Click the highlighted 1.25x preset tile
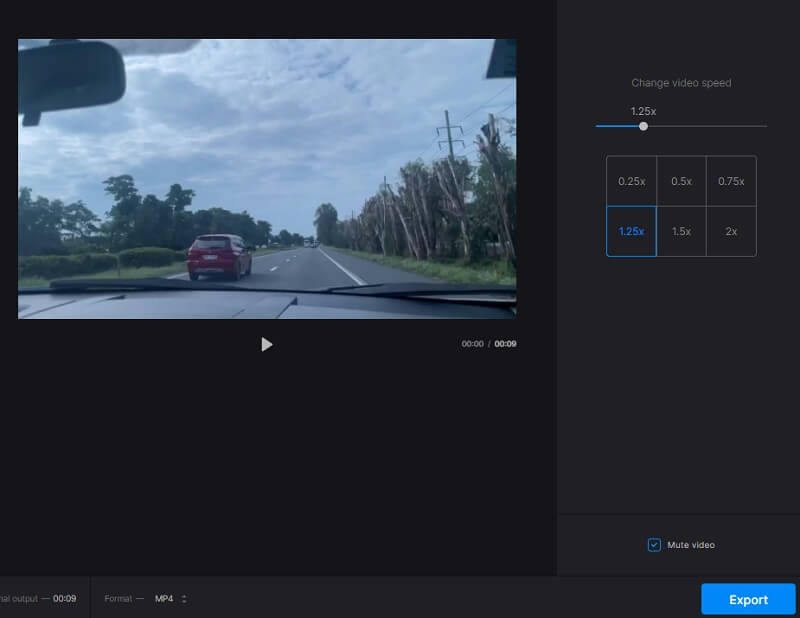 (631, 231)
